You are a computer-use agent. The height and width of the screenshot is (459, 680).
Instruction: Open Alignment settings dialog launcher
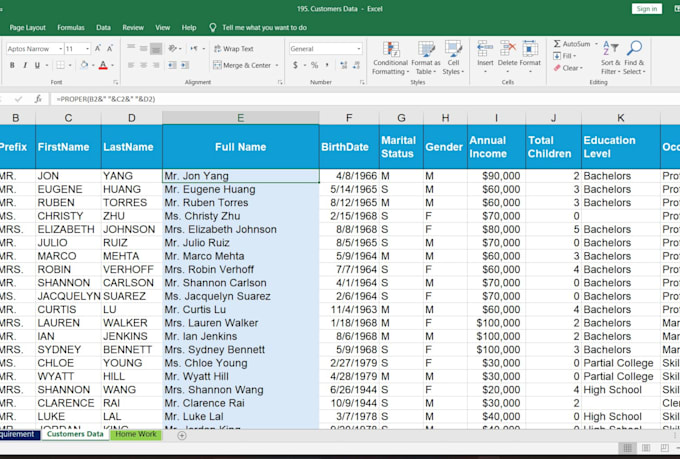pyautogui.click(x=280, y=82)
